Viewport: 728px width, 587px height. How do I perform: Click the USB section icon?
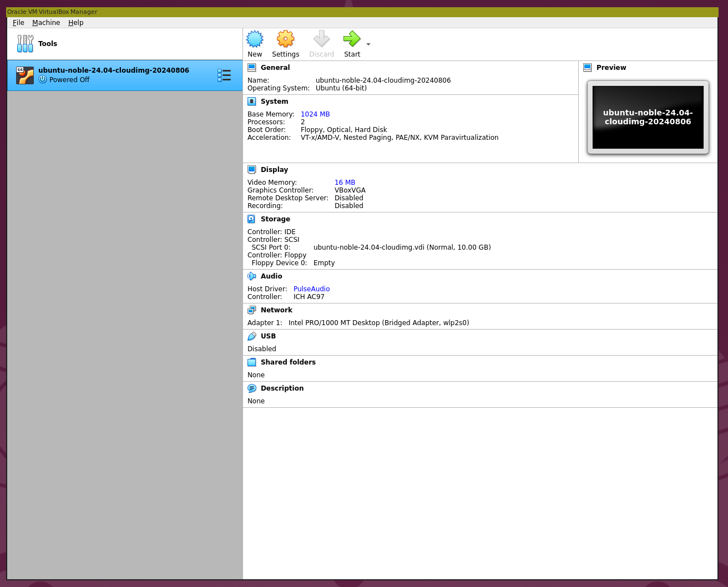click(251, 336)
